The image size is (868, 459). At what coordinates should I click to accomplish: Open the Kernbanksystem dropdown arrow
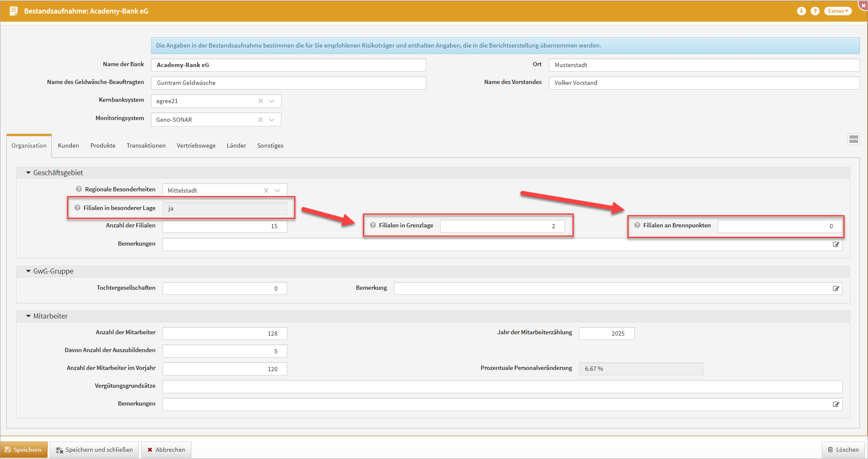pyautogui.click(x=272, y=101)
